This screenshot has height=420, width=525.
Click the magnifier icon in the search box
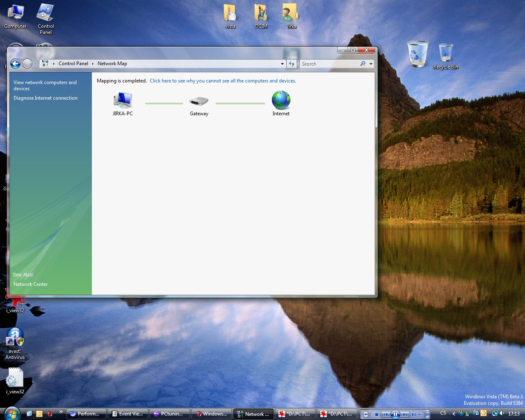point(363,64)
